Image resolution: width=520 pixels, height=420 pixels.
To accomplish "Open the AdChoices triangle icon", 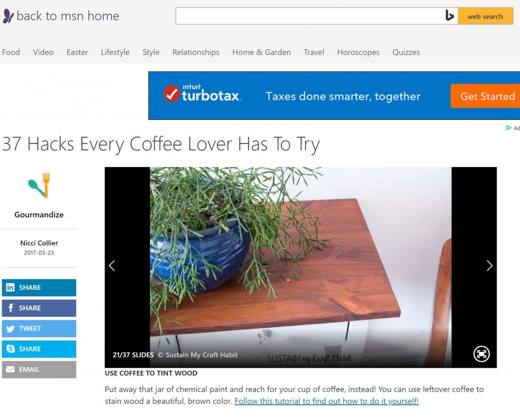I will click(508, 127).
